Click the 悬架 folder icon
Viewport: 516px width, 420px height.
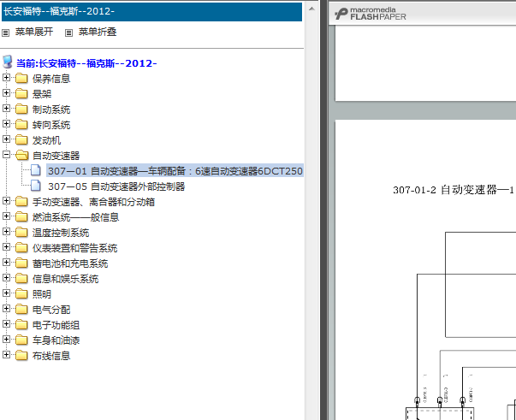coord(21,94)
